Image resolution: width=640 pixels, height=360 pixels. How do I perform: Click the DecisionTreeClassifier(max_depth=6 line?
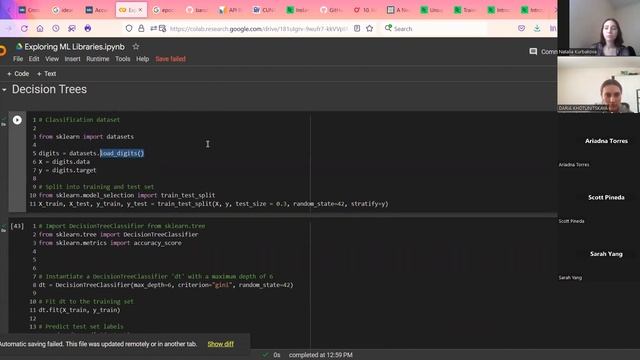tap(166, 285)
